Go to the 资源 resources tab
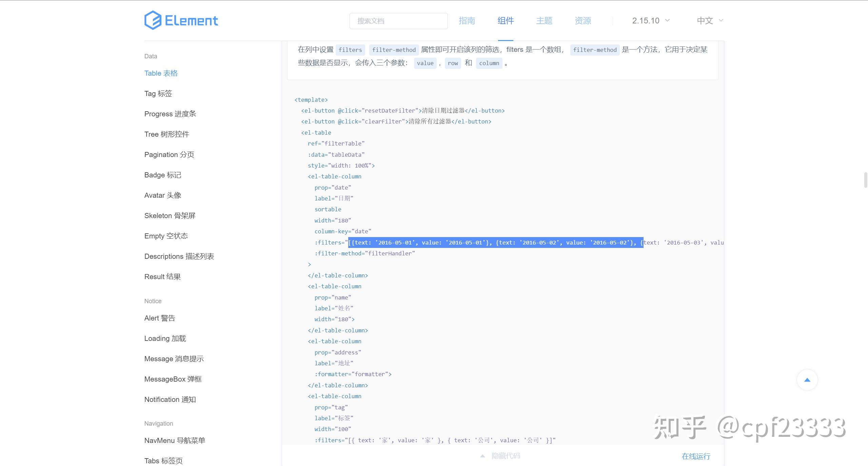The width and height of the screenshot is (868, 466). point(583,21)
